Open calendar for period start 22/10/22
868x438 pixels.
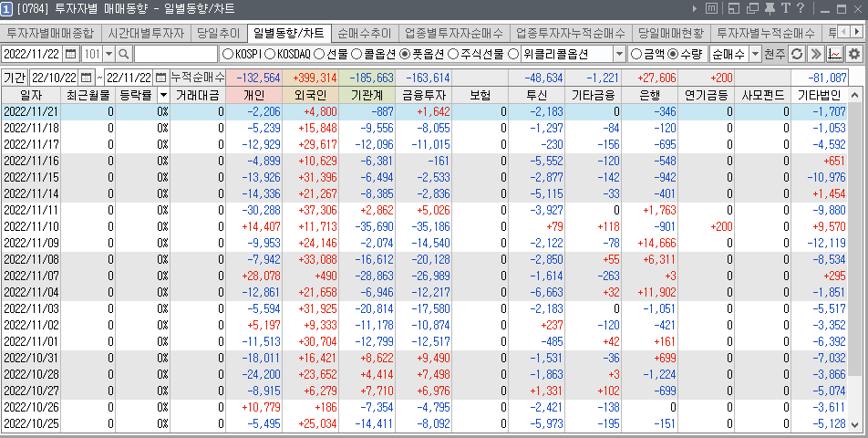coord(87,78)
